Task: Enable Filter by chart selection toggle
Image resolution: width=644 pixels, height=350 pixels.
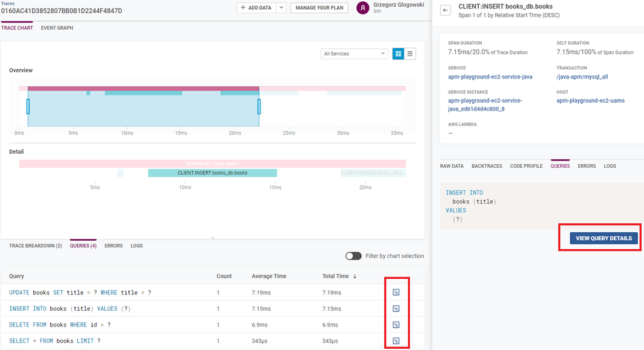Action: pyautogui.click(x=353, y=256)
